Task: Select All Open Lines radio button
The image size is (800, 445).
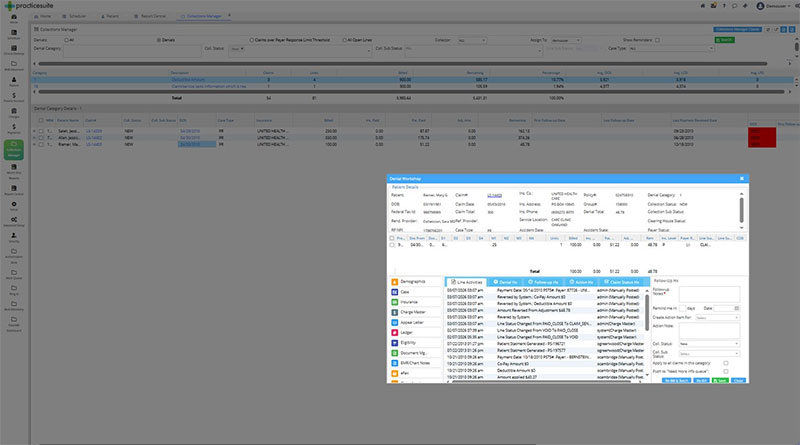Action: [344, 40]
